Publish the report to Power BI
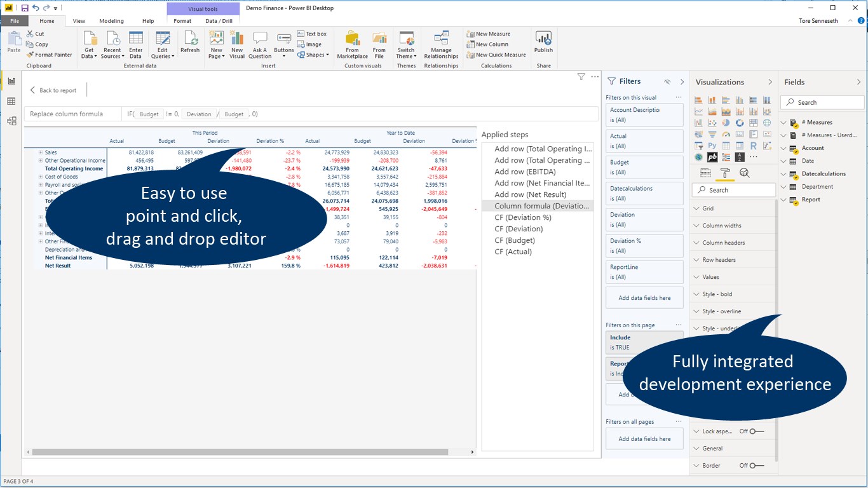This screenshot has width=868, height=488. pos(543,42)
